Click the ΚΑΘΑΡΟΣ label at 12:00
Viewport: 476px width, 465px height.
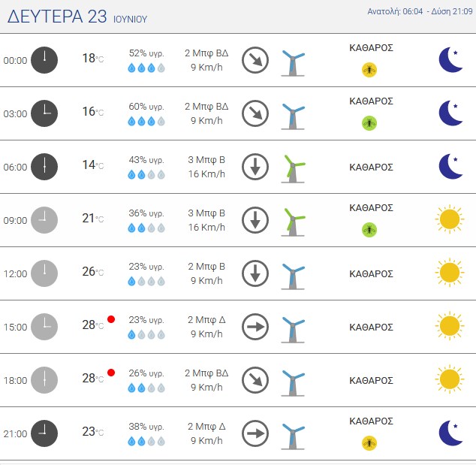pos(371,273)
